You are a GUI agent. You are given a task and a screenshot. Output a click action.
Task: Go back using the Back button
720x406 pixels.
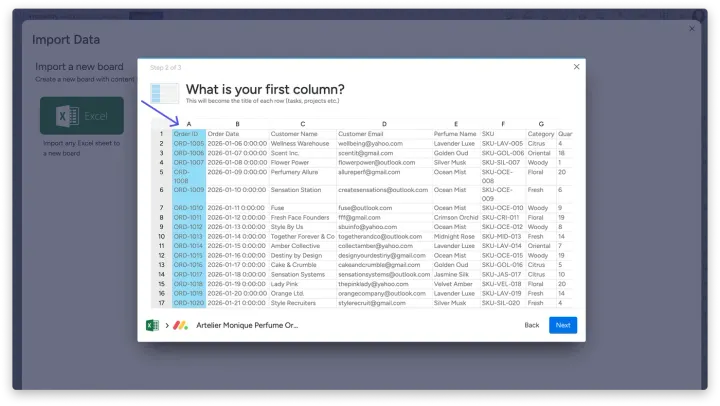point(531,325)
